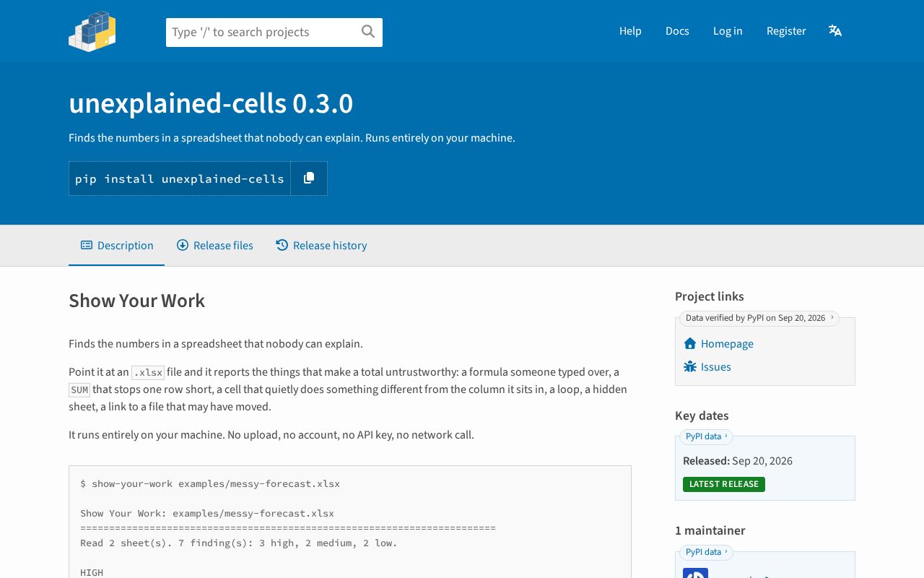Click the PyPI logo icon
Image resolution: width=924 pixels, height=578 pixels.
92,31
